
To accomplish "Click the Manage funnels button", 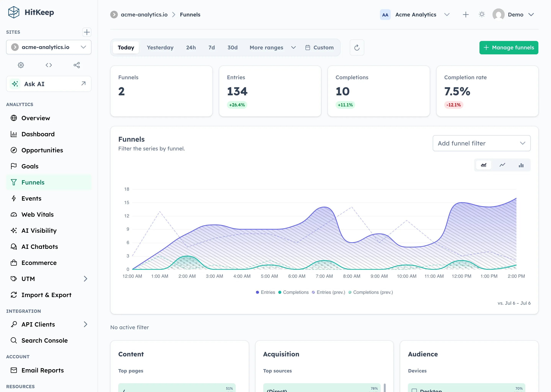I will 509,47.
